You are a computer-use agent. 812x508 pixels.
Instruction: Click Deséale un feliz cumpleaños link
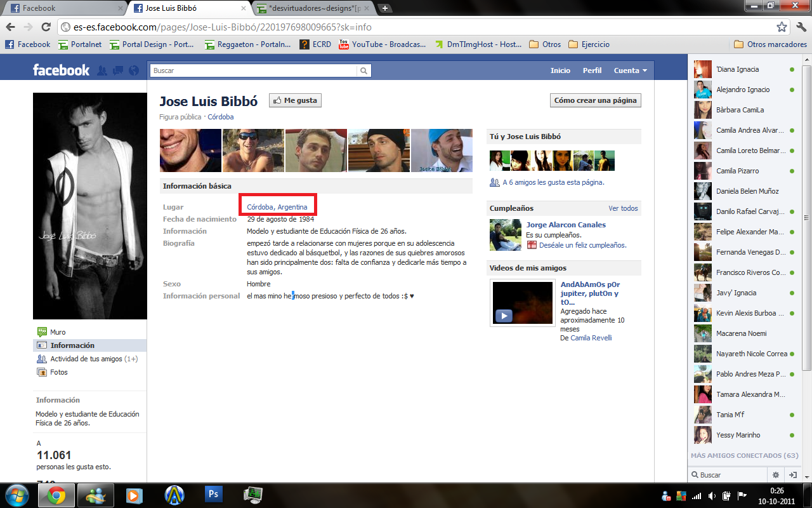point(583,245)
